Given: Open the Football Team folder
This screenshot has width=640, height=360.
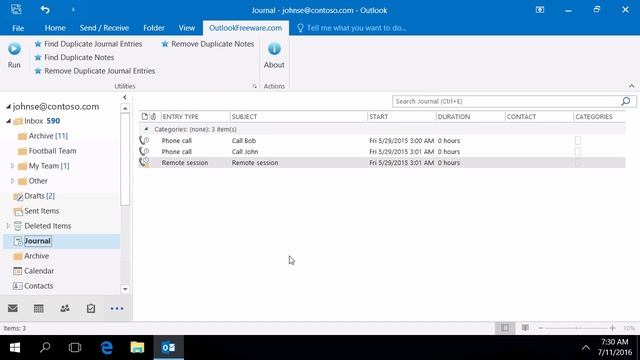Looking at the screenshot, I should coord(47,151).
